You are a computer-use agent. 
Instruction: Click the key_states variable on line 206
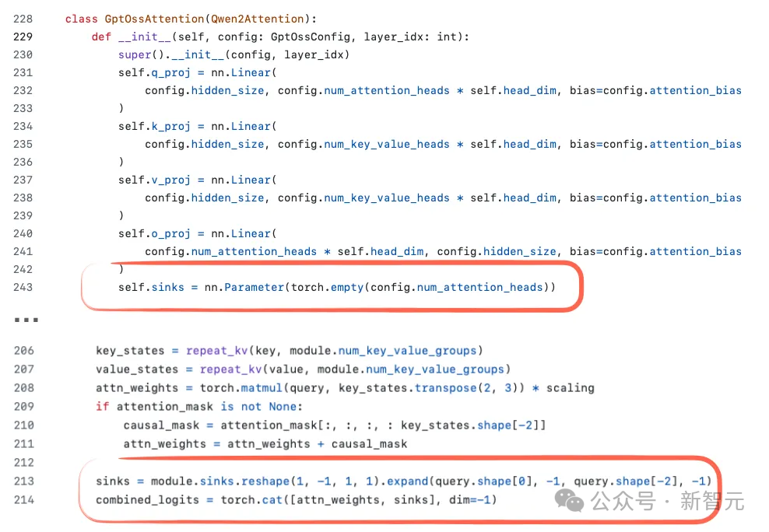point(130,351)
